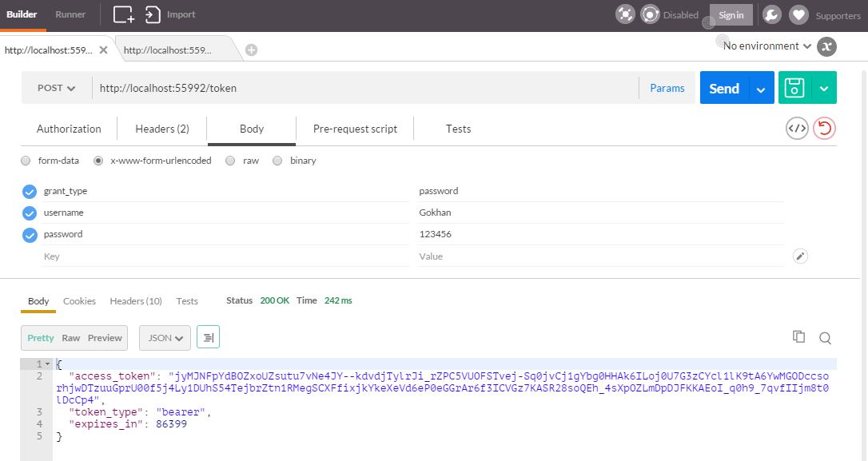Open the response search magnifier icon
This screenshot has height=461, width=868.
tap(825, 338)
